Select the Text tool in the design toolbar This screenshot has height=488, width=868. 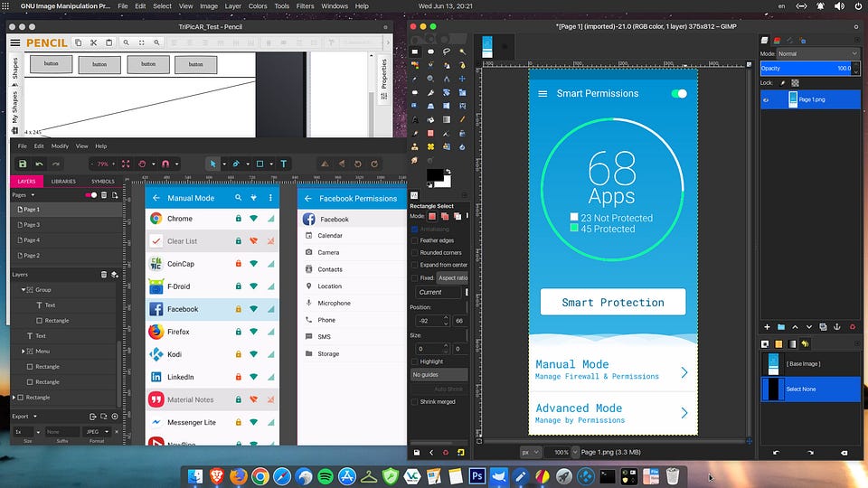point(283,164)
